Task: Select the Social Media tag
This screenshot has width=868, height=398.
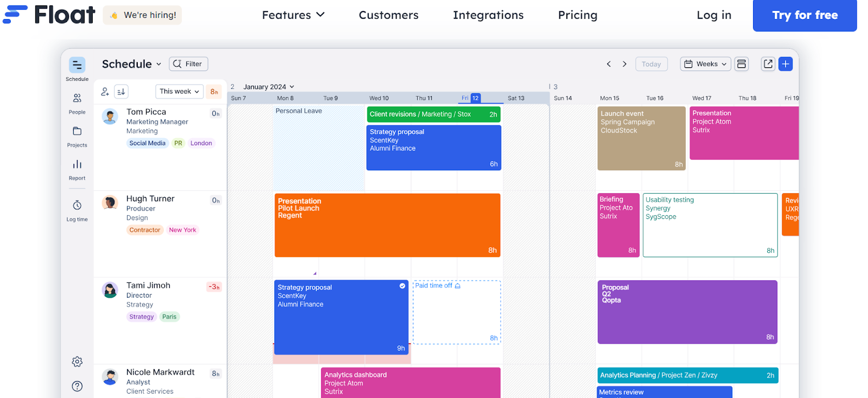Action: (147, 143)
